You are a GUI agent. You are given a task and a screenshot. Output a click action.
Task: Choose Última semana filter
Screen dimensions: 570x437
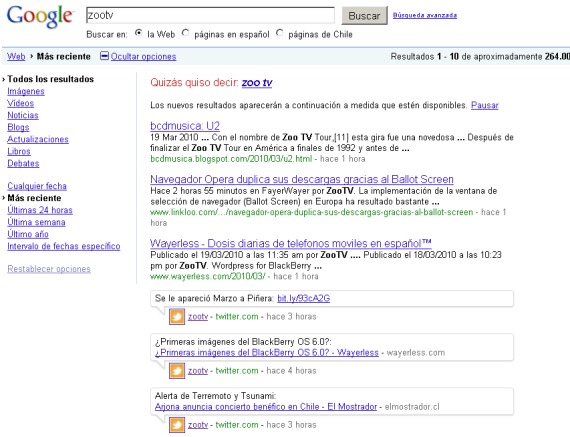[x=36, y=222]
